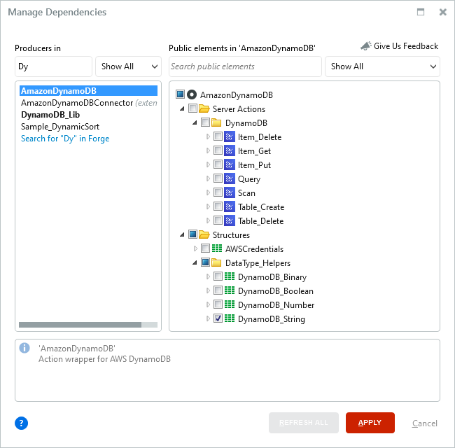Click the Table_Create action icon

229,207
